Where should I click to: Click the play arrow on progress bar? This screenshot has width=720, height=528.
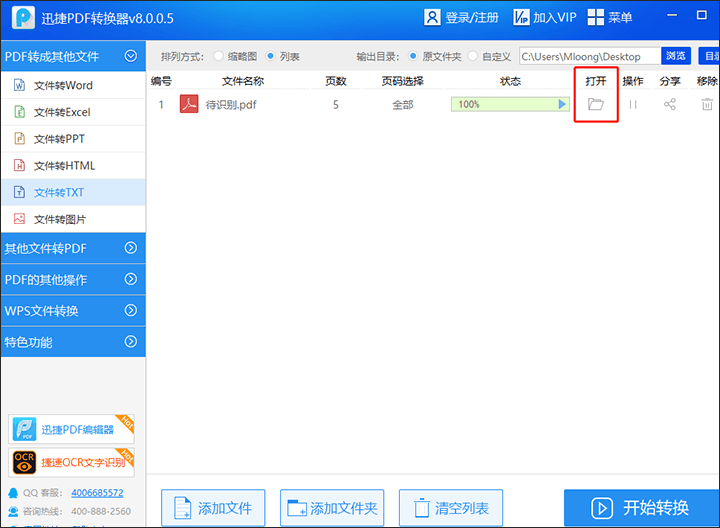(562, 104)
